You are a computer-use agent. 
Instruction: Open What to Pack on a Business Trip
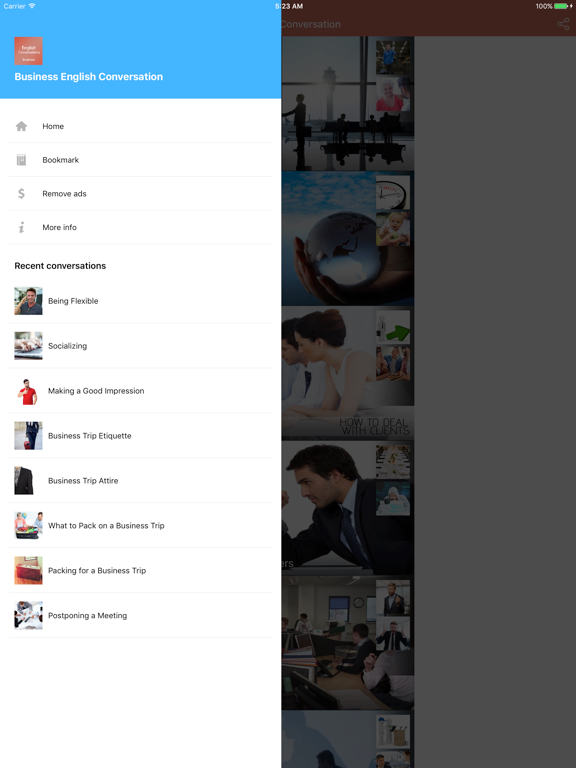tap(141, 526)
